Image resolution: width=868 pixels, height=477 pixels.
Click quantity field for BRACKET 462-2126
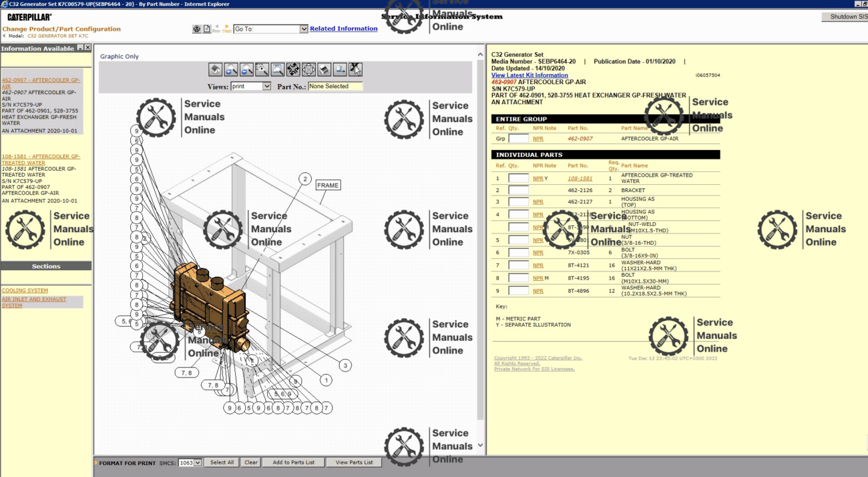point(519,190)
